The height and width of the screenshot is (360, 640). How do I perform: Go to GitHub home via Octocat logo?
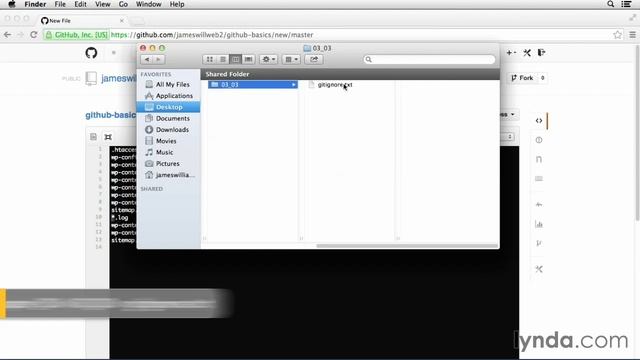91,53
